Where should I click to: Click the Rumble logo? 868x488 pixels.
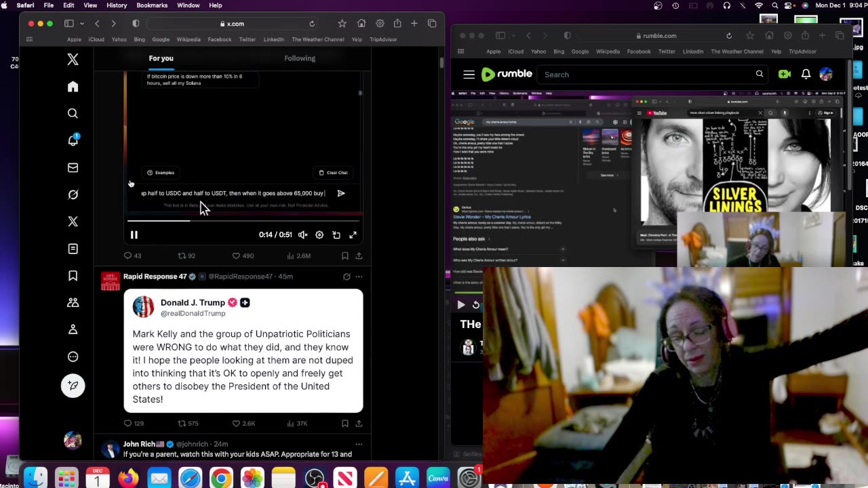[507, 75]
